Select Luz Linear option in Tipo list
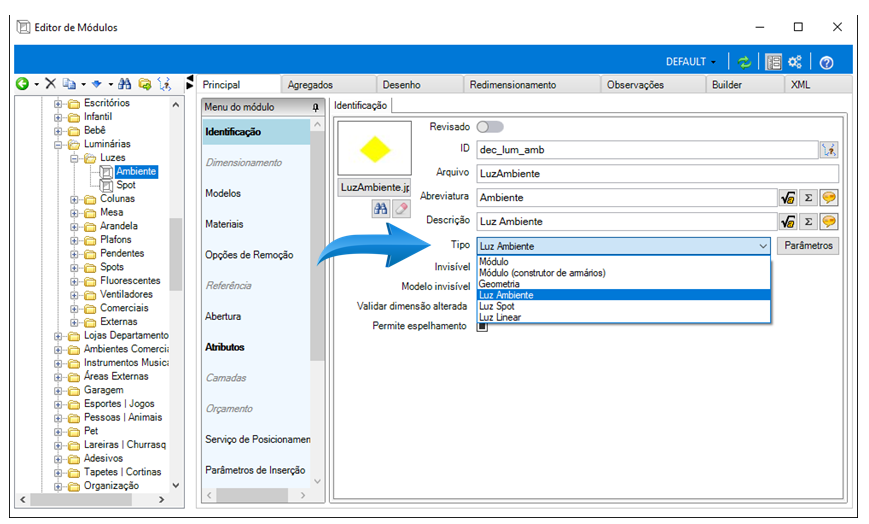 pyautogui.click(x=623, y=317)
